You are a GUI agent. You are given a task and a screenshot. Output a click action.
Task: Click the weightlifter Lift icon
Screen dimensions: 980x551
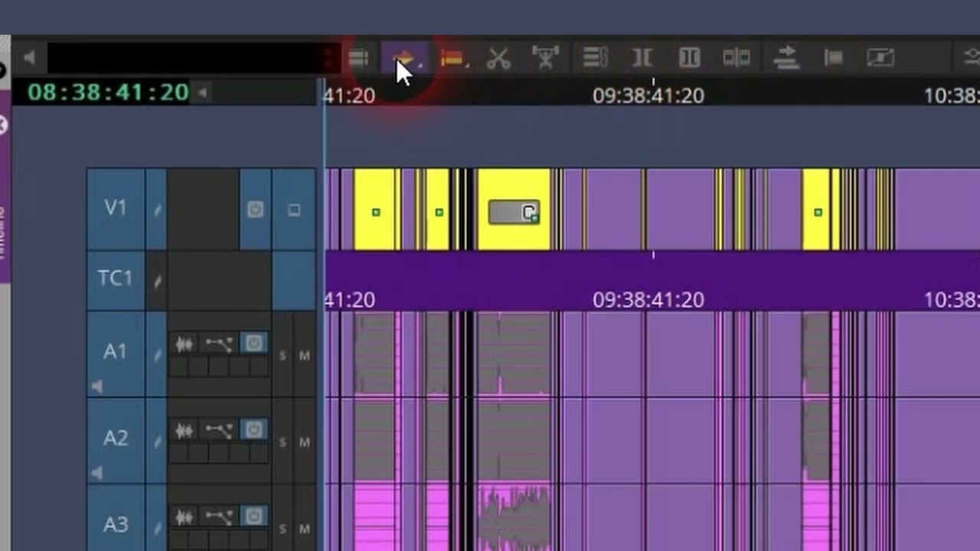coord(545,58)
